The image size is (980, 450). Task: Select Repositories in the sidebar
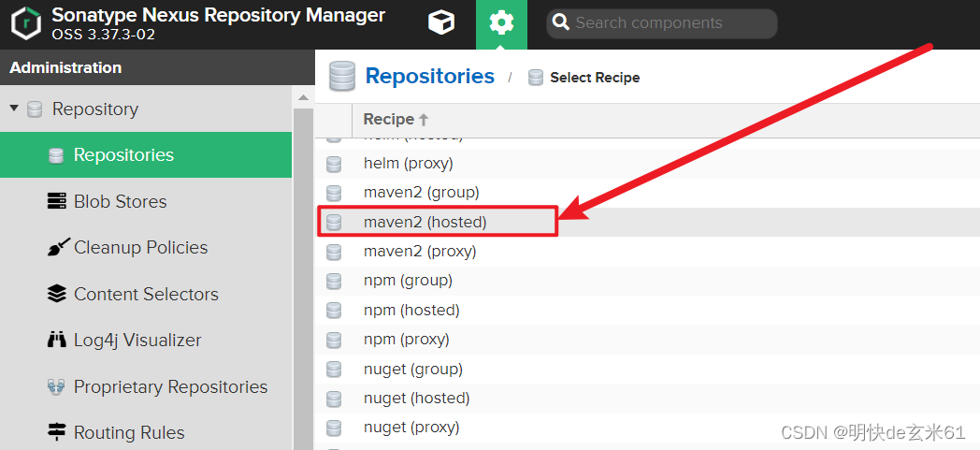click(x=146, y=155)
